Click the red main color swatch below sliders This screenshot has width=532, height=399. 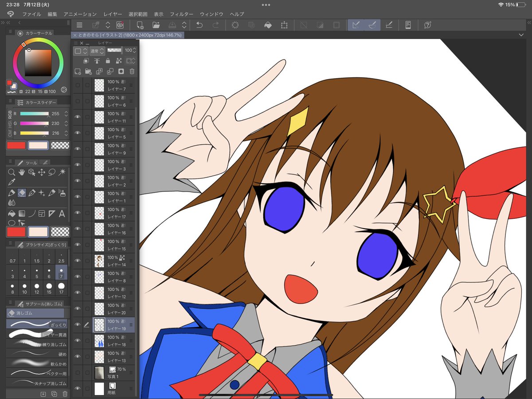(x=16, y=145)
